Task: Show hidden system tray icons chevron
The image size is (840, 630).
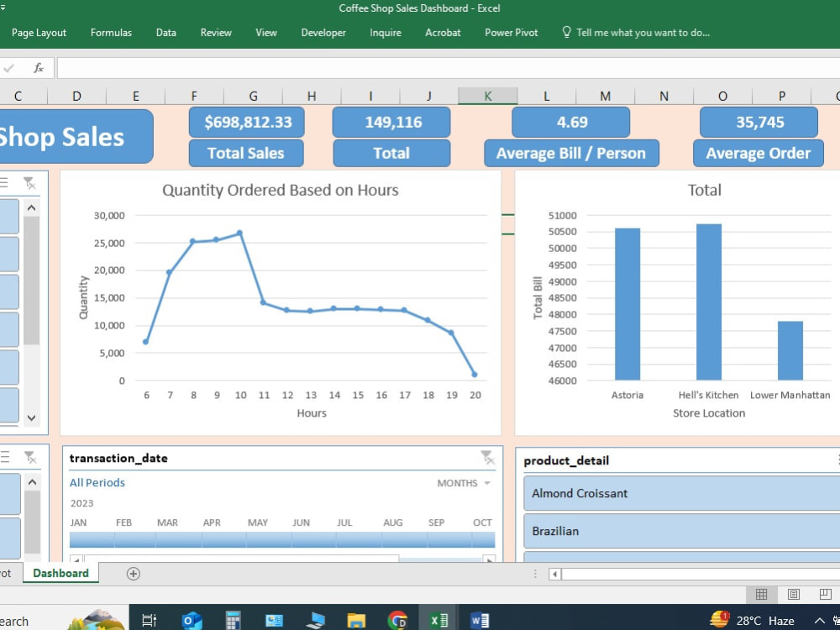Action: pos(820,621)
